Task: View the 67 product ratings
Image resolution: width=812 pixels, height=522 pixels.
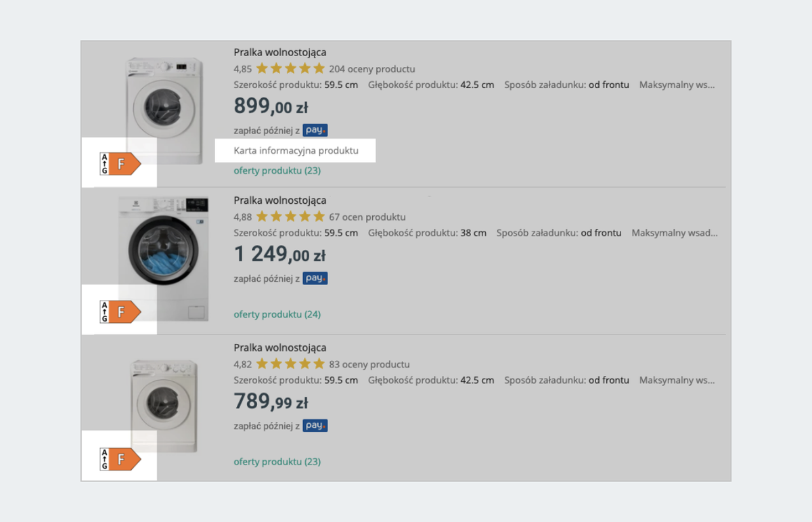Action: coord(367,217)
